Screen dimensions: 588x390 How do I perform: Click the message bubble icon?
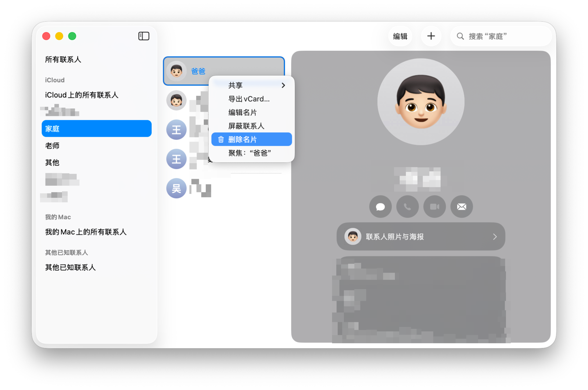tap(380, 207)
